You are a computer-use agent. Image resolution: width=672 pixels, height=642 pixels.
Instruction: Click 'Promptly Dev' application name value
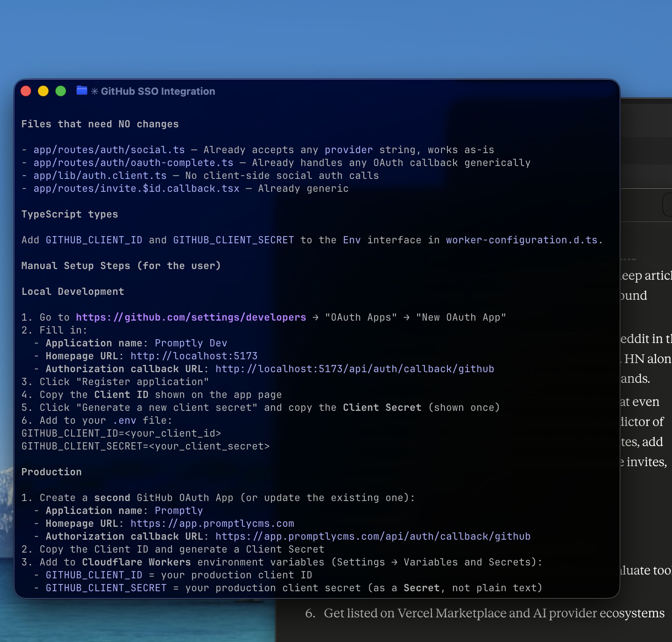pyautogui.click(x=191, y=343)
